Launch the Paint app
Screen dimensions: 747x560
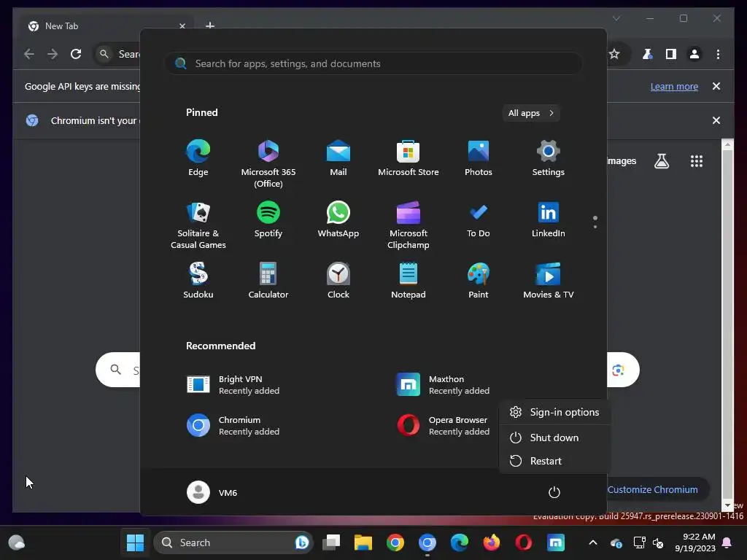point(479,281)
